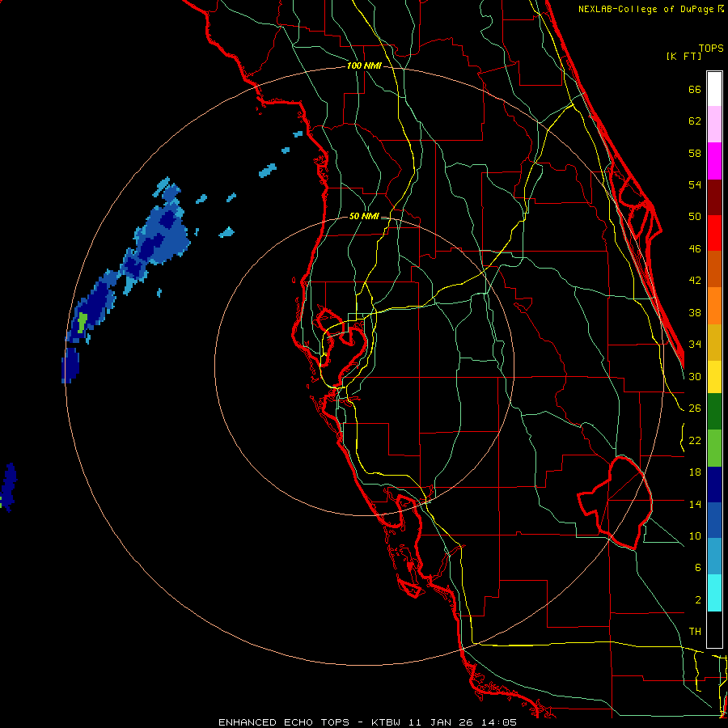
Task: Click the light green legend swatch
Action: [714, 447]
